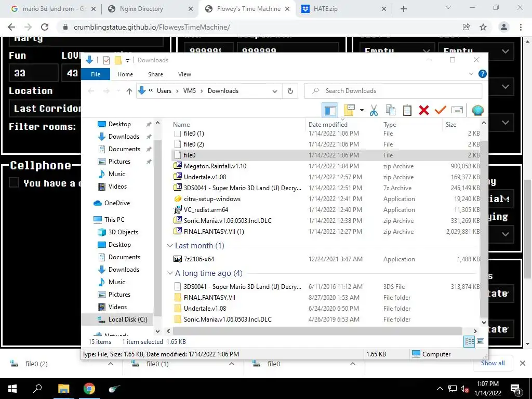Reload the Chrome page

pos(45,27)
